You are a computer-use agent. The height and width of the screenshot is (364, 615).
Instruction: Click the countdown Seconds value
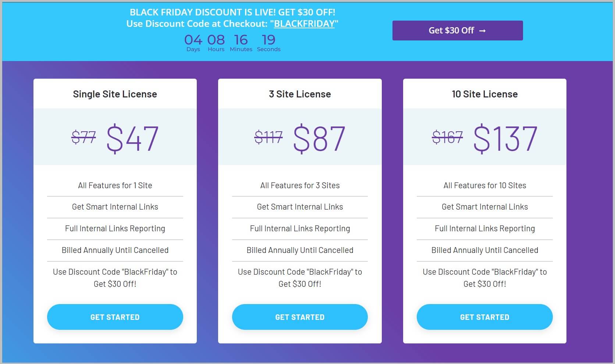pos(269,40)
